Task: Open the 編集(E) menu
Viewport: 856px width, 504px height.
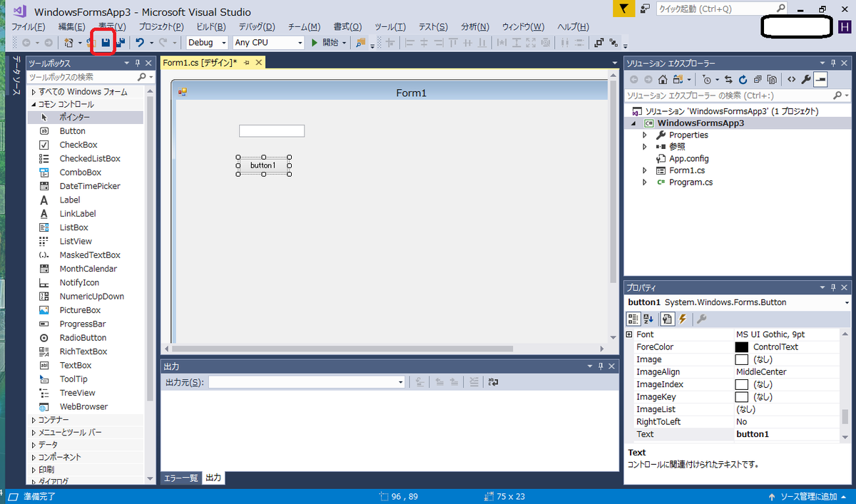Action: (72, 27)
